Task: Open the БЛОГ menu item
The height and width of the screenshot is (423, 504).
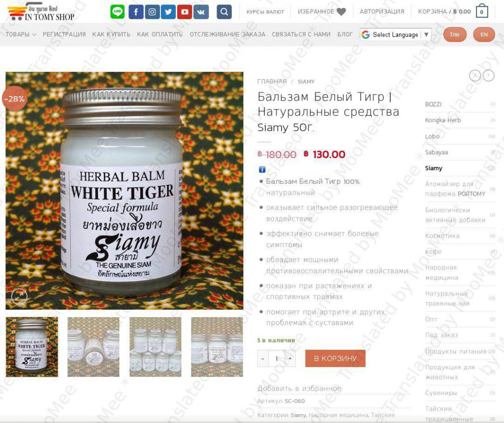Action: pyautogui.click(x=345, y=34)
